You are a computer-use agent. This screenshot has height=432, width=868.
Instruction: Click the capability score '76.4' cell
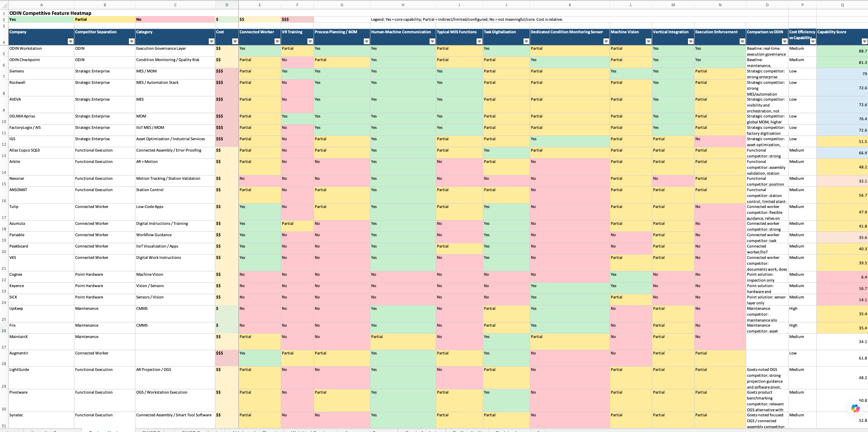[x=842, y=119]
